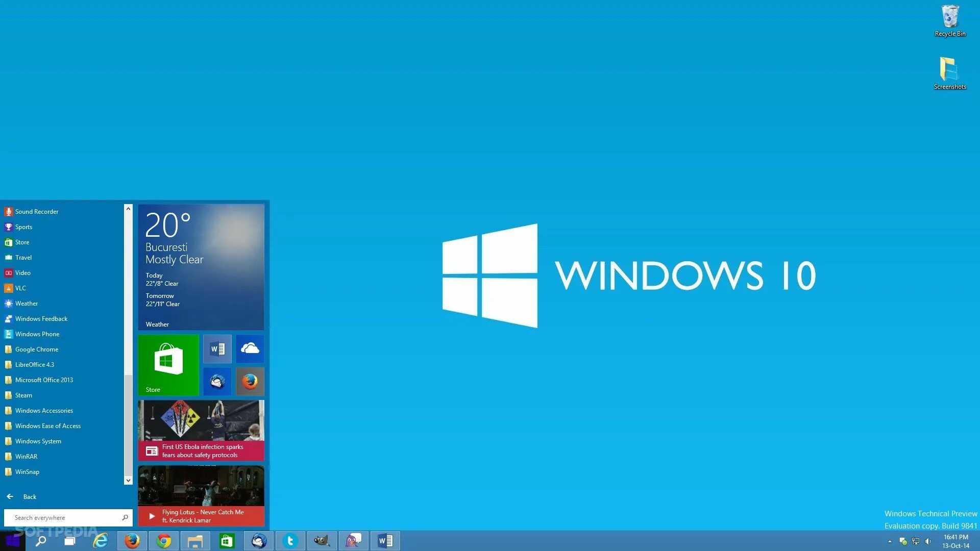Open Firefox from taskbar
This screenshot has width=980, height=551.
pyautogui.click(x=132, y=541)
